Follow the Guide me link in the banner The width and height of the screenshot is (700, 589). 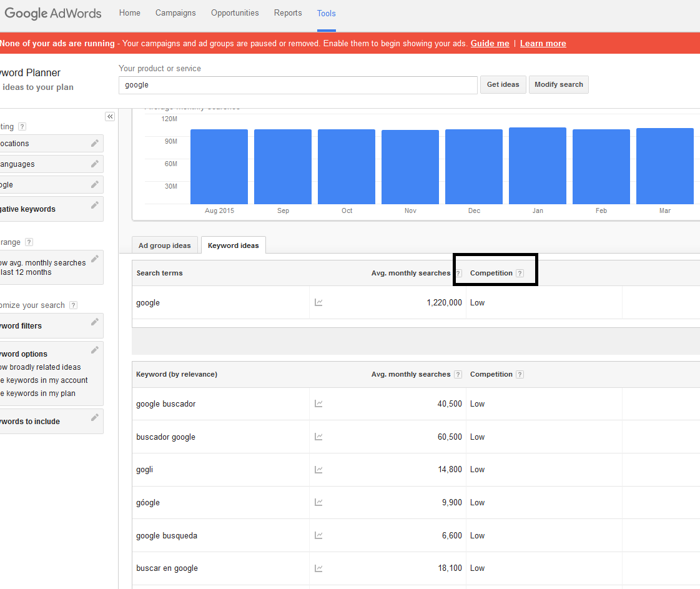(x=490, y=43)
